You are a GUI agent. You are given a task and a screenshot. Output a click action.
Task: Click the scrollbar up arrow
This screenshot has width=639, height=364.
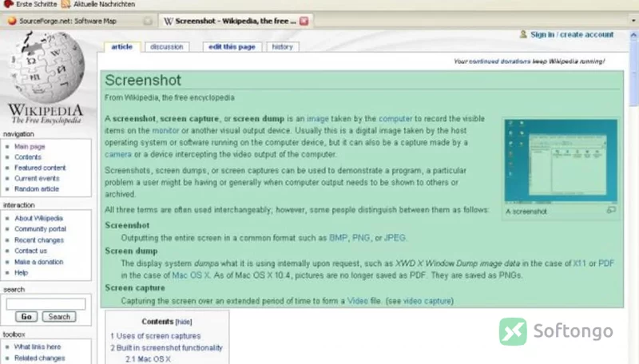tap(633, 35)
